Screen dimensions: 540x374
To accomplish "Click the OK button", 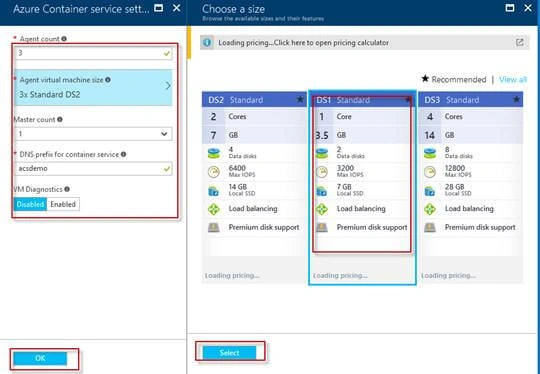I will coord(40,359).
